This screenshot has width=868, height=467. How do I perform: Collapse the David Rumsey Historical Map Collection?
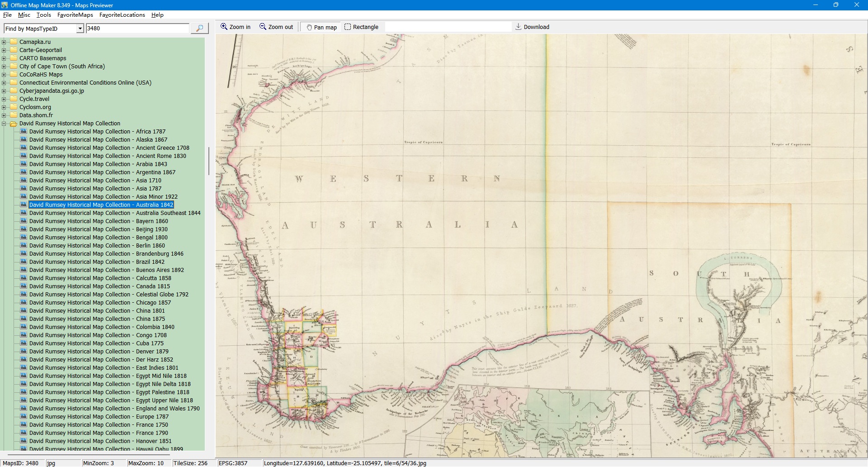[x=4, y=124]
